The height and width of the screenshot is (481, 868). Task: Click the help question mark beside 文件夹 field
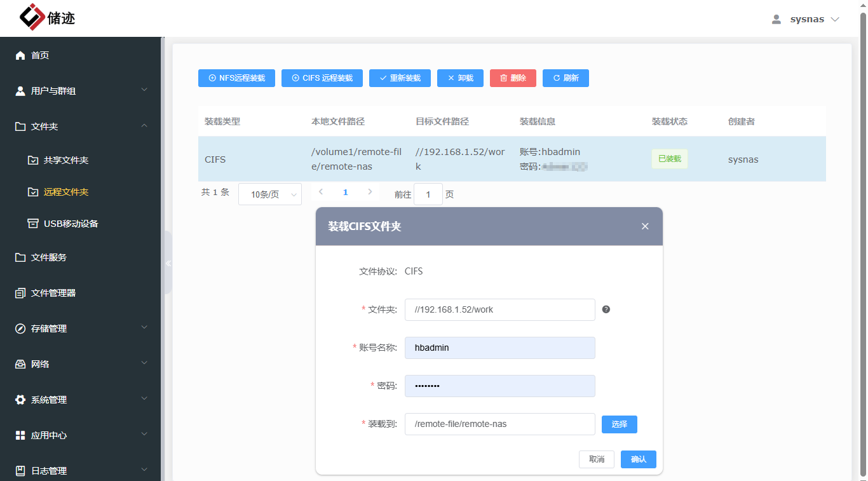[606, 309]
